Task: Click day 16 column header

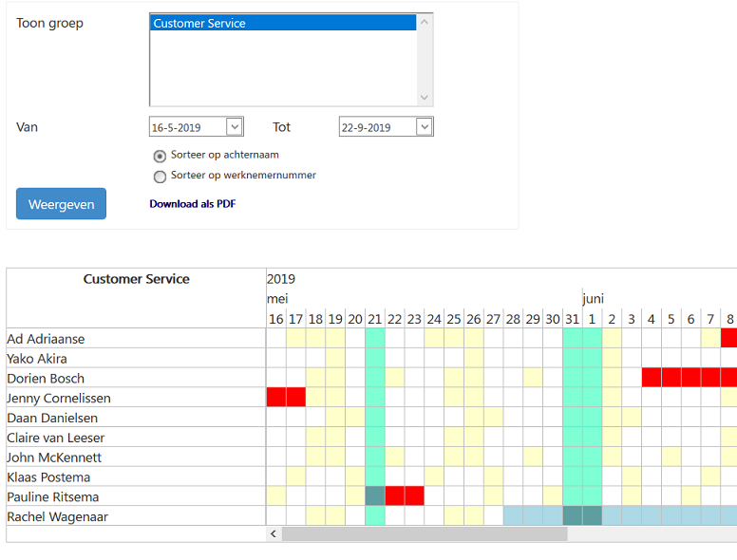Action: 276,319
